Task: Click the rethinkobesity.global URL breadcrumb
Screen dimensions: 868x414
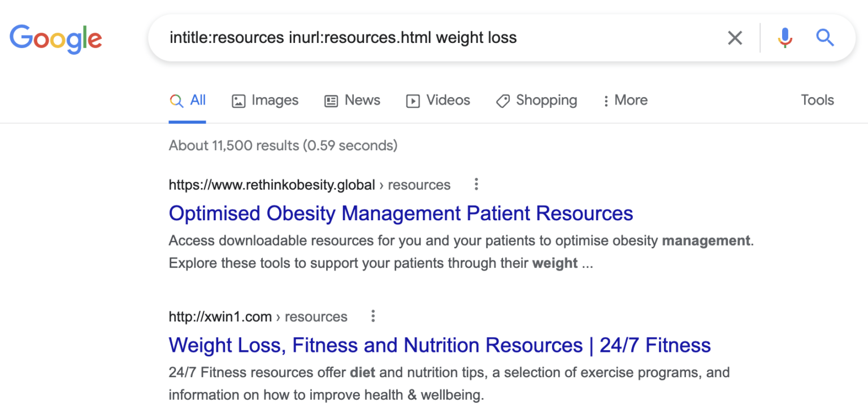Action: tap(272, 185)
